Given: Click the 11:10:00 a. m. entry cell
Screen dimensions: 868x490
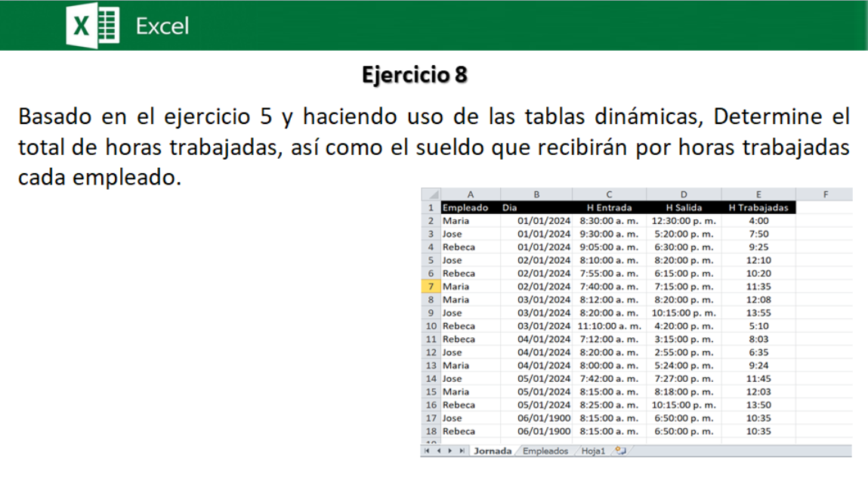Looking at the screenshot, I should [x=609, y=326].
